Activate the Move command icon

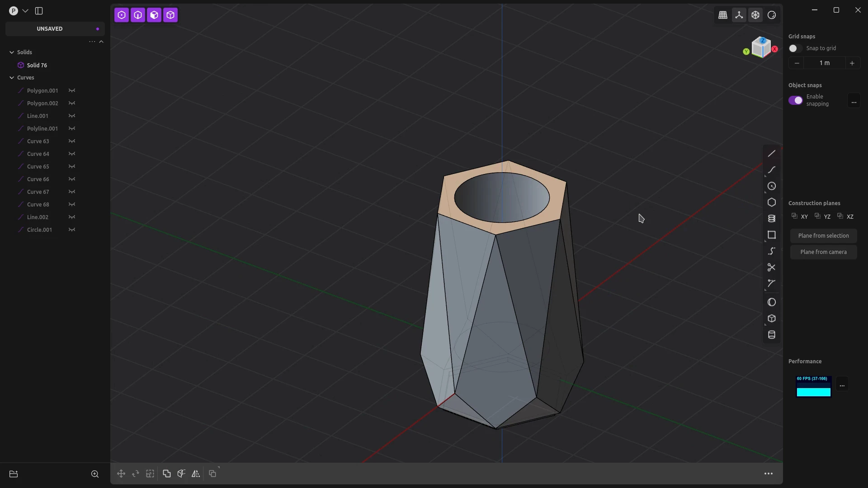pos(121,474)
